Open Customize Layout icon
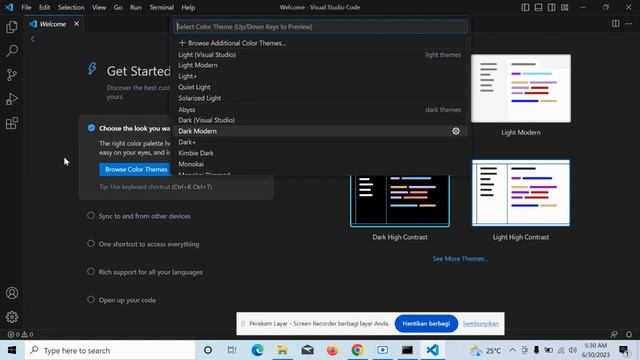Screen dimensions: 640x360 click(x=564, y=7)
